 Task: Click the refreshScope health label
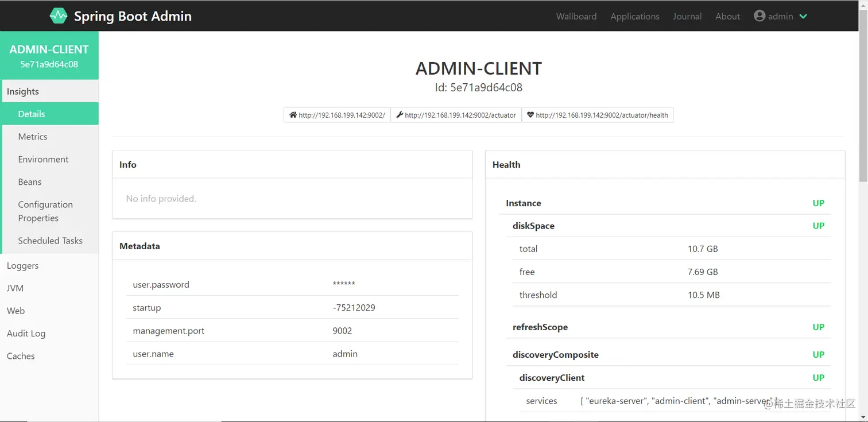click(540, 327)
